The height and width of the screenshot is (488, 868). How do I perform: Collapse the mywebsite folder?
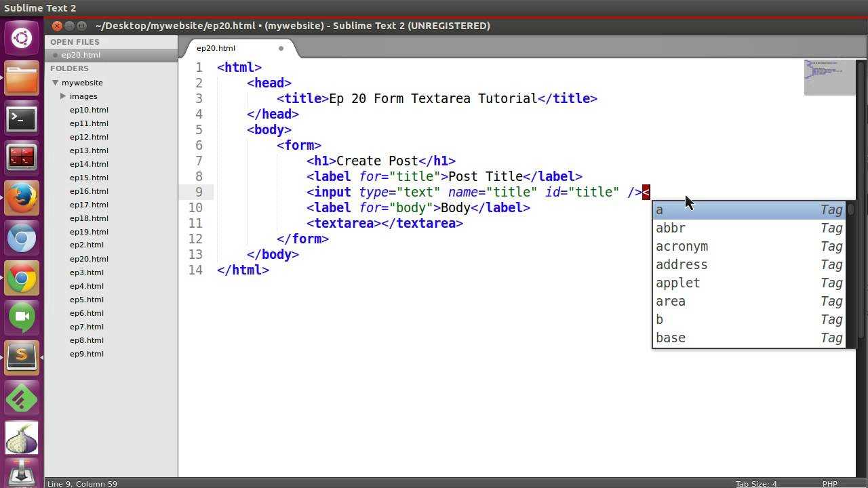click(x=56, y=83)
